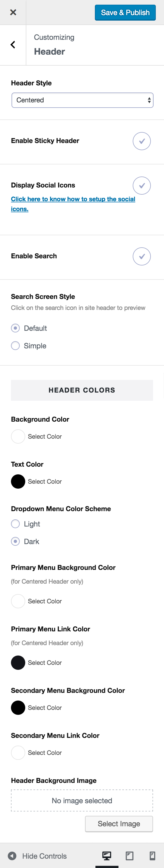
Task: Toggle Display Social Icons checkmark
Action: tap(142, 185)
